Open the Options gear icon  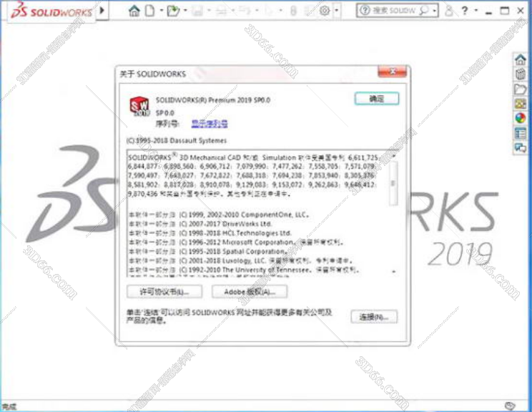(325, 11)
